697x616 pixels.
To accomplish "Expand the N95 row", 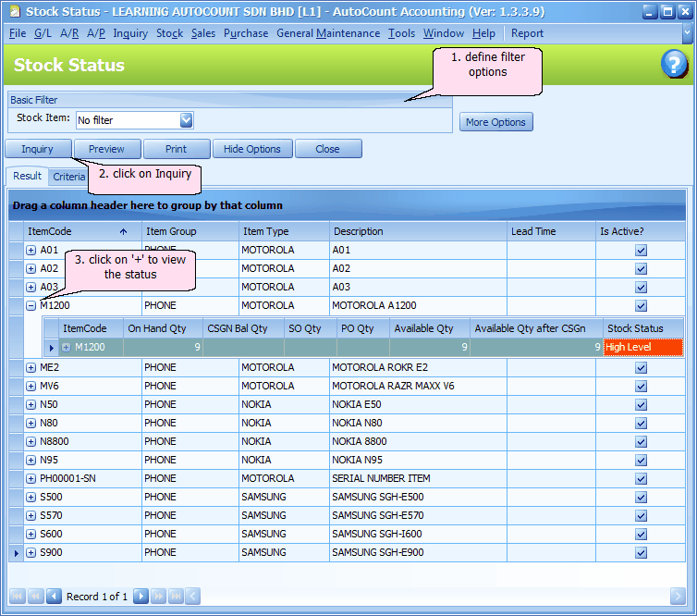I will (x=31, y=460).
